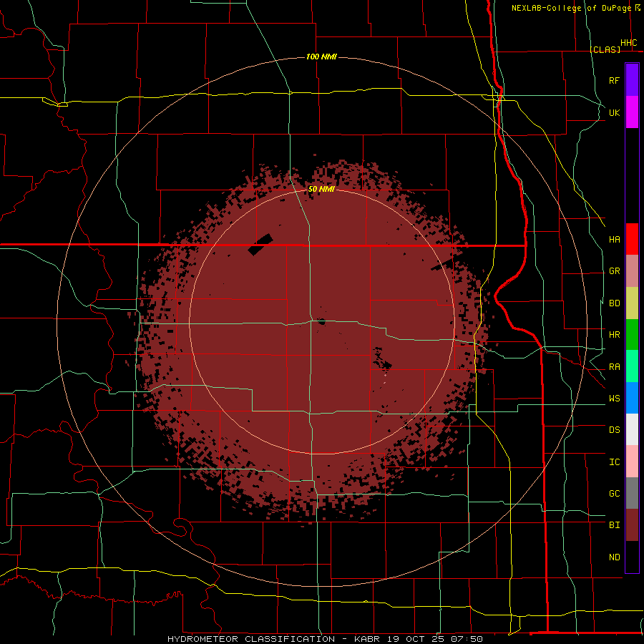The width and height of the screenshot is (644, 644).
Task: Click the HYDROMETEOR CLASSIFICATION title text
Action: (x=251, y=639)
